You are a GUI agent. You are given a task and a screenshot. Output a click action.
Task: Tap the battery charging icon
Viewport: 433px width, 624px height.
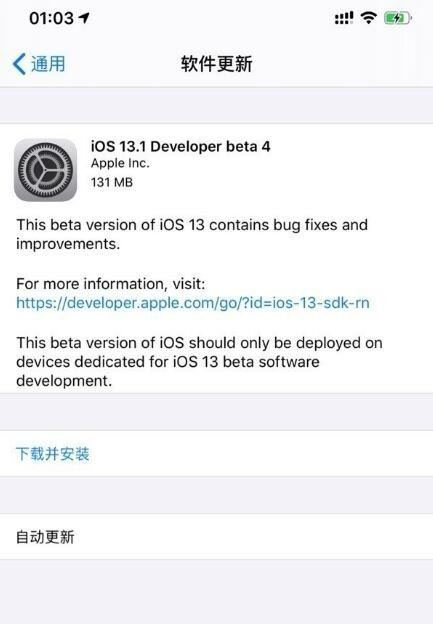[398, 18]
